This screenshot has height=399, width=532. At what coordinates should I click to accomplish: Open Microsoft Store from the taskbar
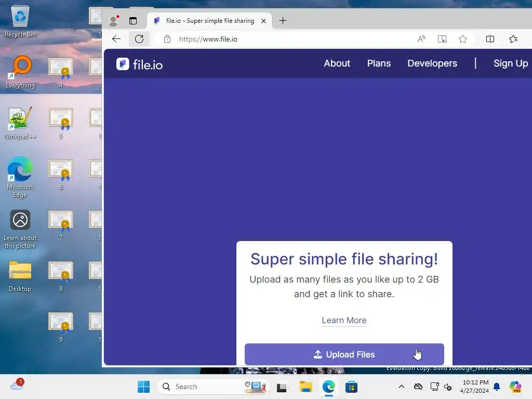click(352, 387)
